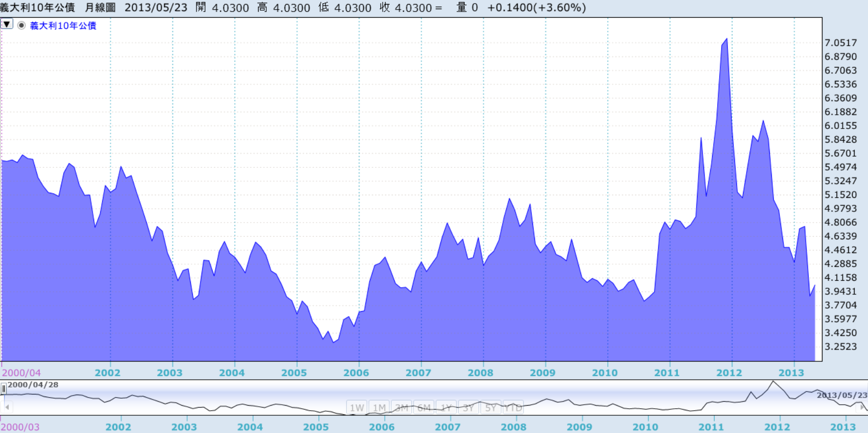Show the 5Y range

point(490,408)
